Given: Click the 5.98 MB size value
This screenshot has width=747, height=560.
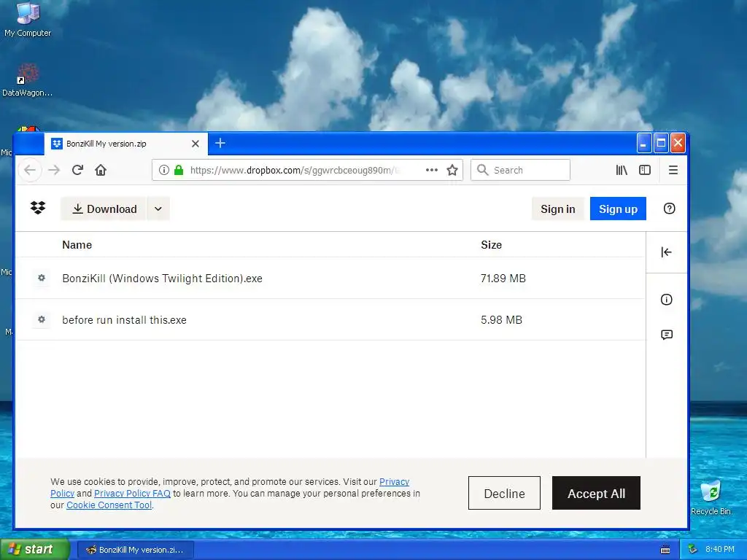Looking at the screenshot, I should click(x=501, y=319).
